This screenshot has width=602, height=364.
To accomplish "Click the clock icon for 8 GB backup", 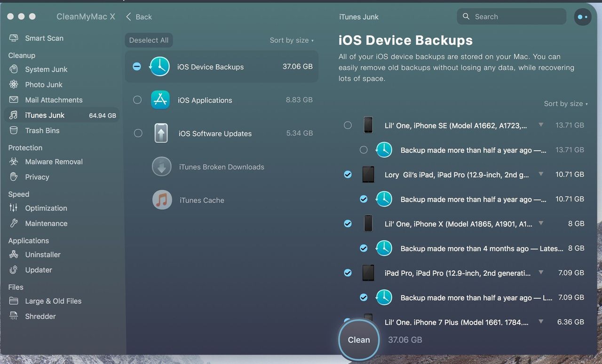I will (384, 248).
